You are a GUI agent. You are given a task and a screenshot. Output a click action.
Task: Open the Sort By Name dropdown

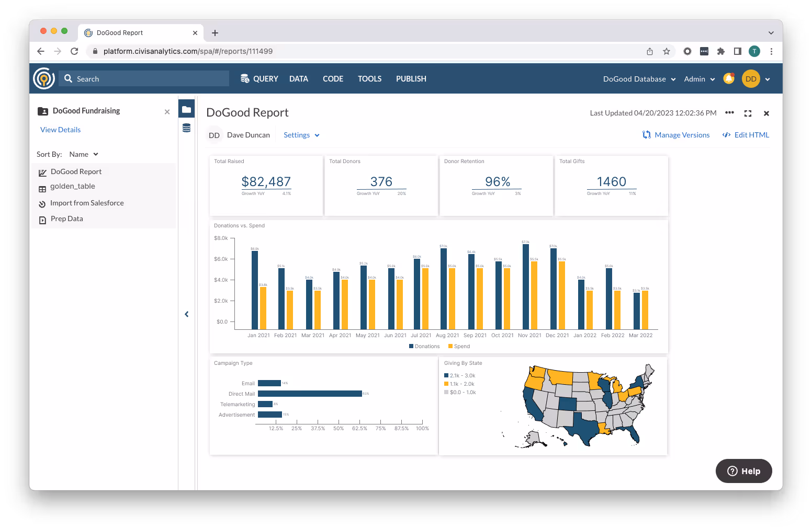84,154
